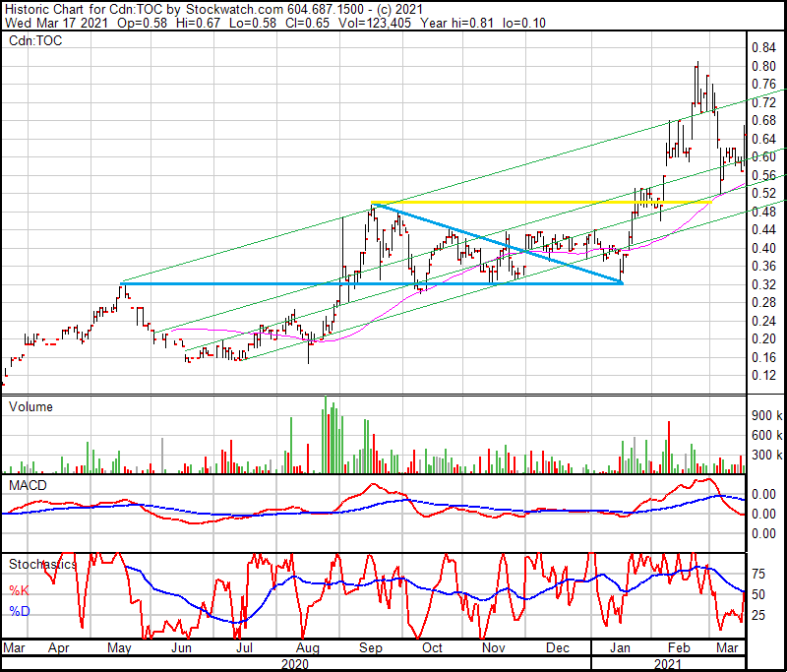Click the Aug month label on time axis
The height and width of the screenshot is (672, 787).
308,647
